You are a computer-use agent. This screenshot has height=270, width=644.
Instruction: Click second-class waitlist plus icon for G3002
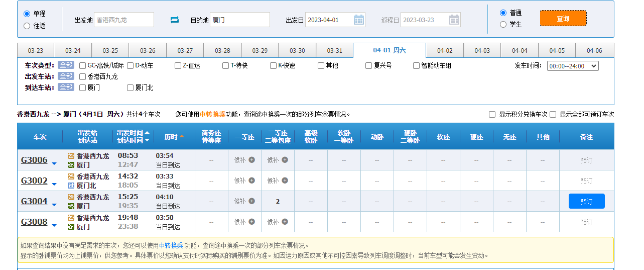click(x=285, y=181)
